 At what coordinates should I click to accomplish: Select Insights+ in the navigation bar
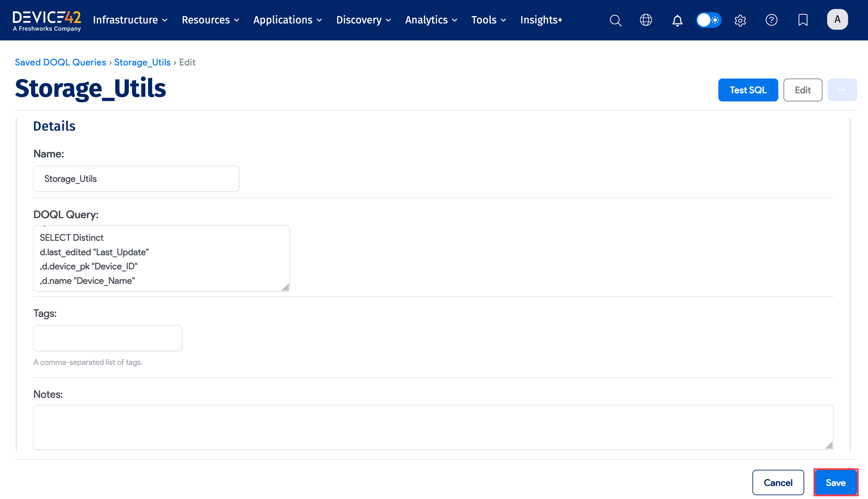[x=541, y=20]
